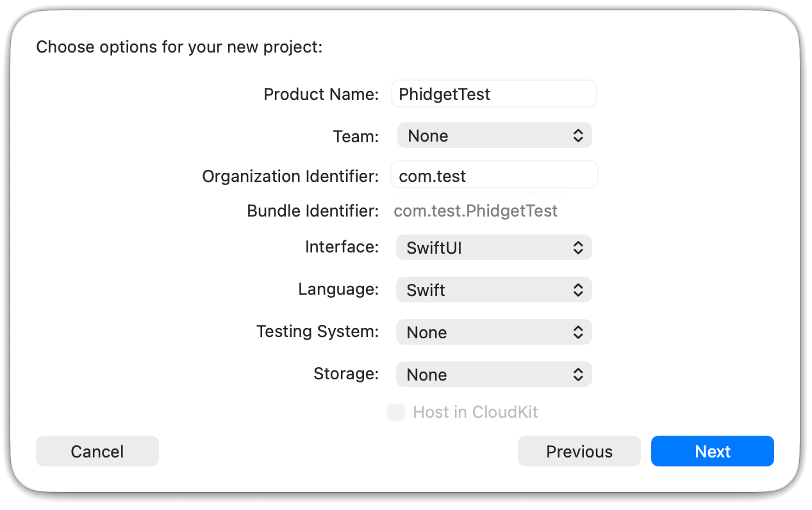Open the Testing System dropdown
Viewport: 812px width, 510px height.
coord(493,333)
